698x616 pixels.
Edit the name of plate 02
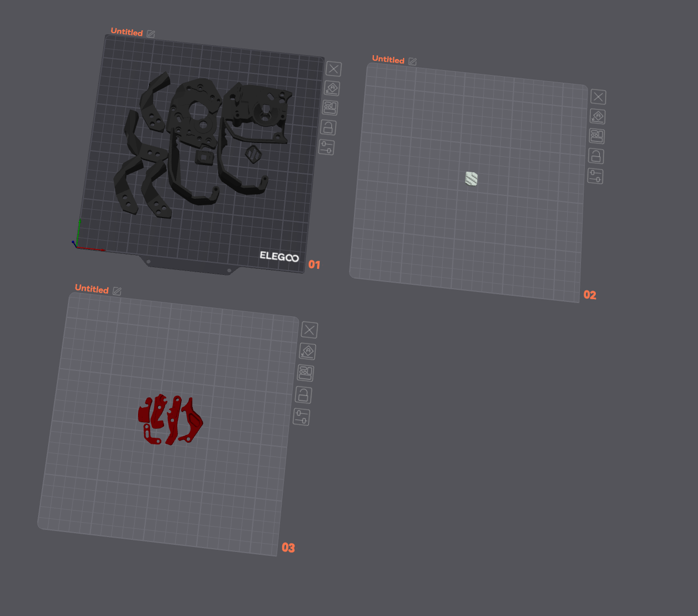tap(413, 61)
